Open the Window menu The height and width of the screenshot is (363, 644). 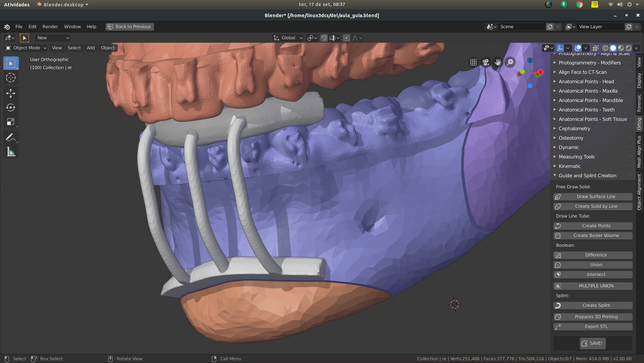coord(72,27)
